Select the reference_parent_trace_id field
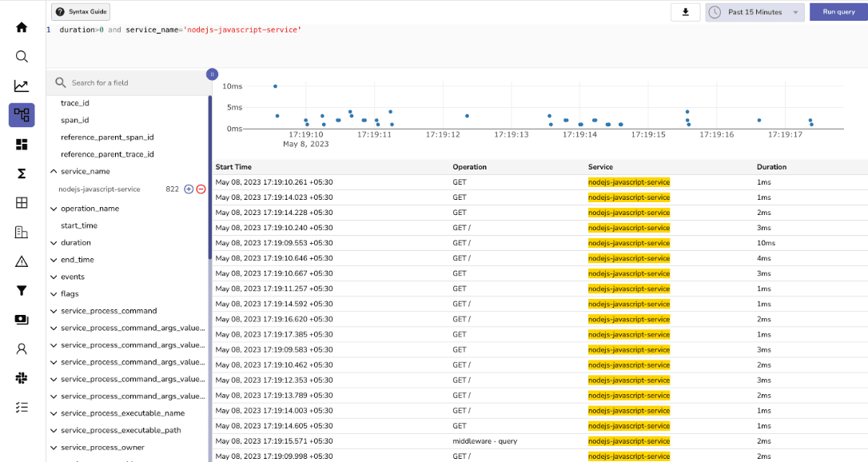This screenshot has width=868, height=462. click(x=107, y=154)
